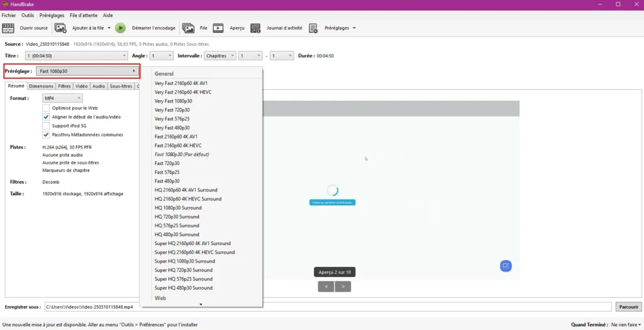This screenshot has width=644, height=330.
Task: Switch to the Dimensions tab
Action: tap(41, 86)
